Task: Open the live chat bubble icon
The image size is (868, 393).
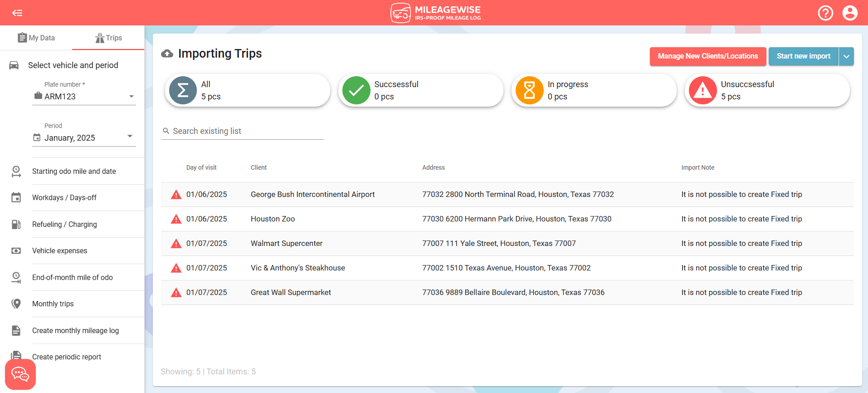Action: [x=20, y=374]
